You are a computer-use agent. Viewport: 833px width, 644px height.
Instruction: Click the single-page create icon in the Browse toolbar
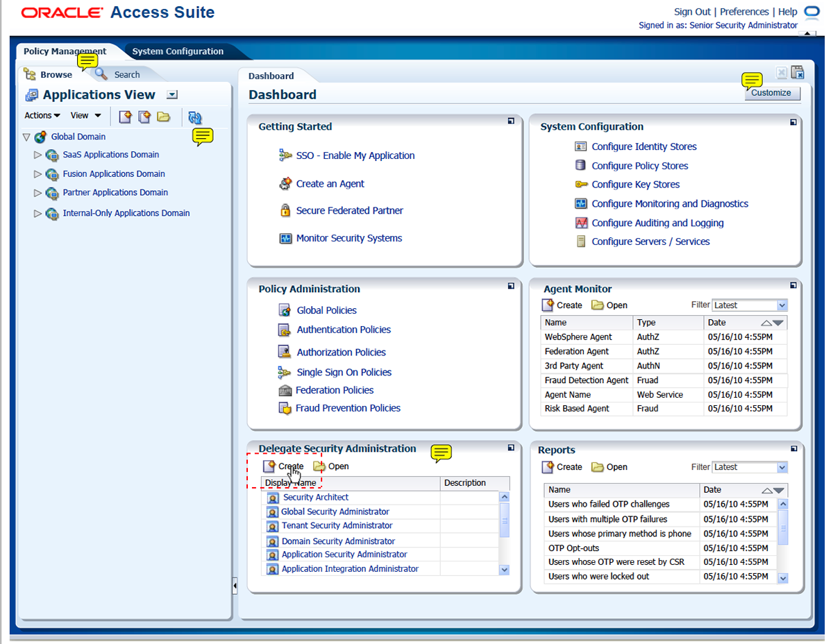click(x=125, y=117)
